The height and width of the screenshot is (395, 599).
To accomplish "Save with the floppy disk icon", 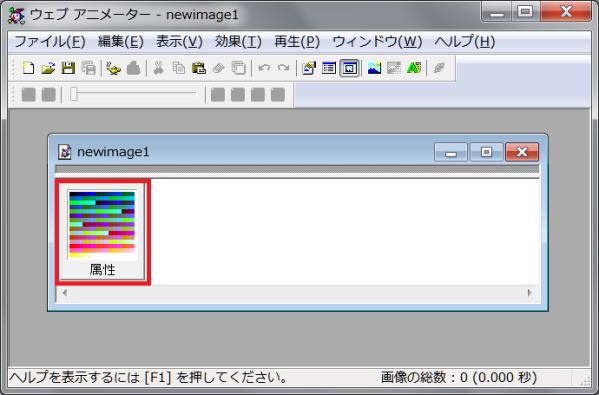I will [68, 68].
